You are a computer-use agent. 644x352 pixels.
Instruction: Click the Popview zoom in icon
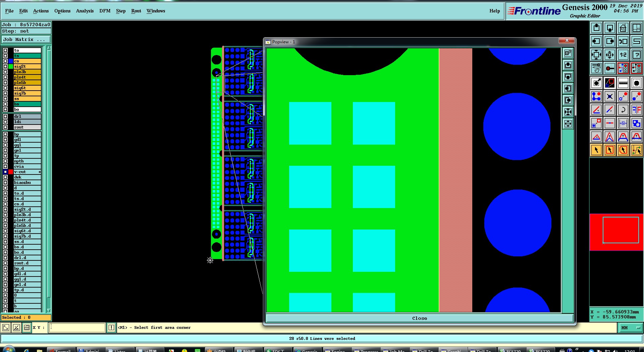[568, 112]
